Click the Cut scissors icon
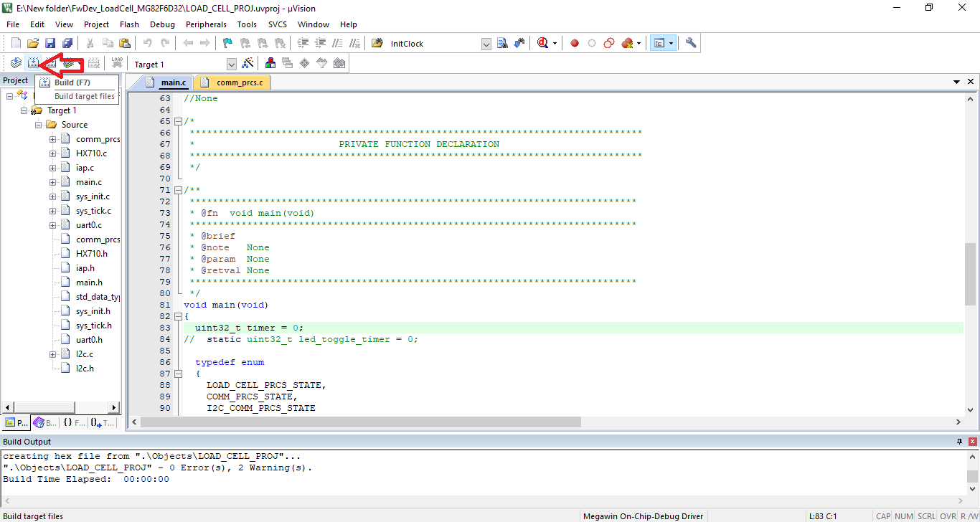 90,43
